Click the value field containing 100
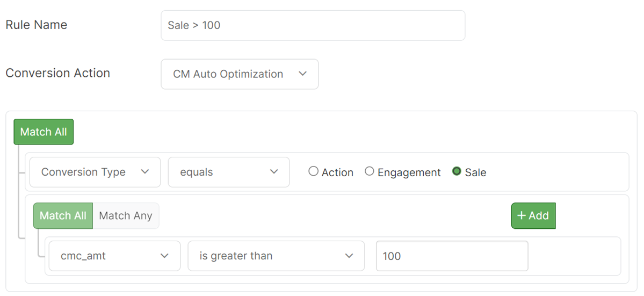The image size is (644, 296). [x=452, y=256]
